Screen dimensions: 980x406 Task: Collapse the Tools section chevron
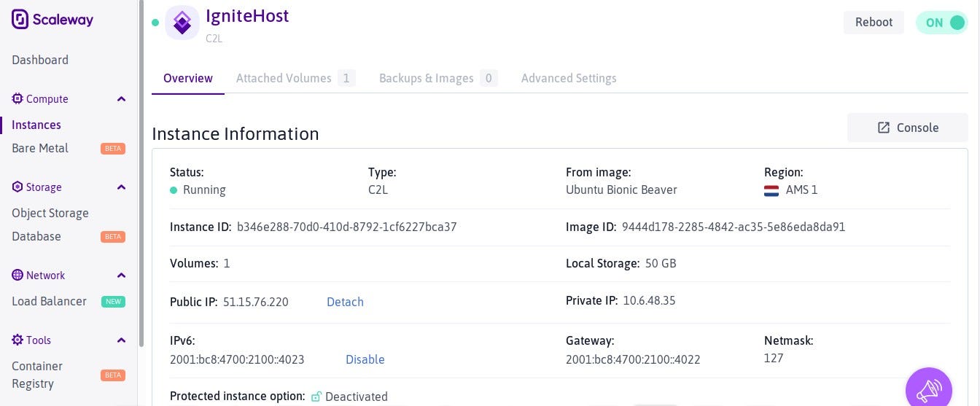coord(121,340)
